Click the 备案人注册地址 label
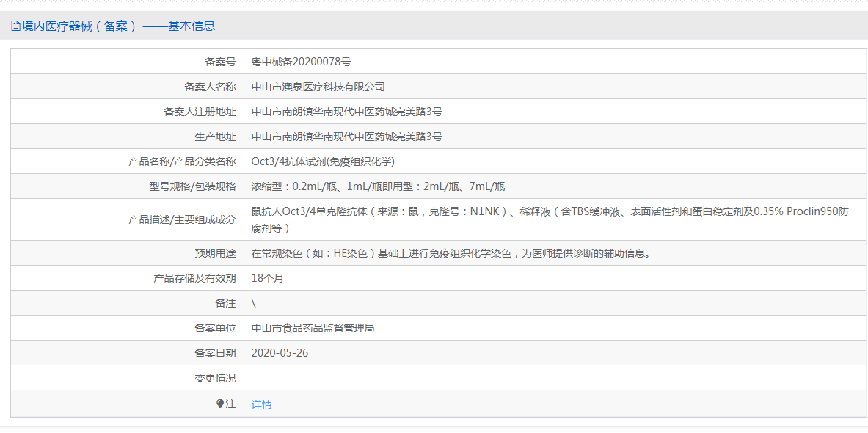The height and width of the screenshot is (433, 868). tap(200, 112)
